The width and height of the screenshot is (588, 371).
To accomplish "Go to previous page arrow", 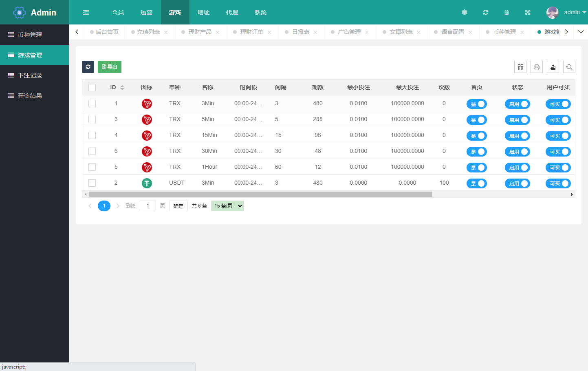I will click(x=90, y=206).
